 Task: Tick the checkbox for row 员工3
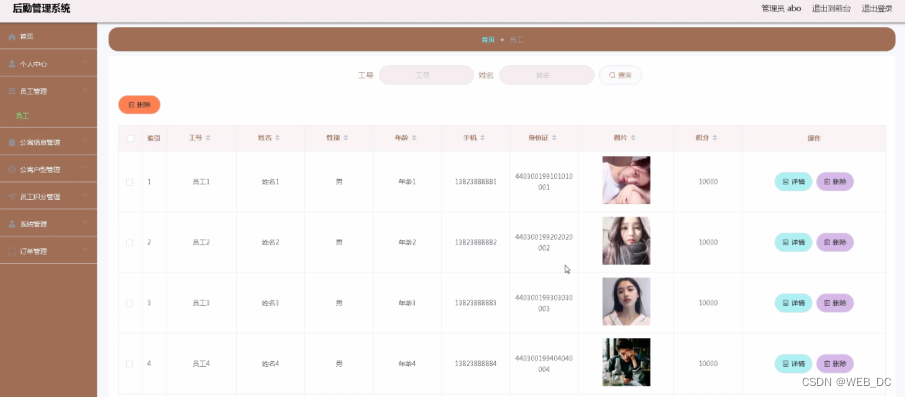(x=129, y=303)
